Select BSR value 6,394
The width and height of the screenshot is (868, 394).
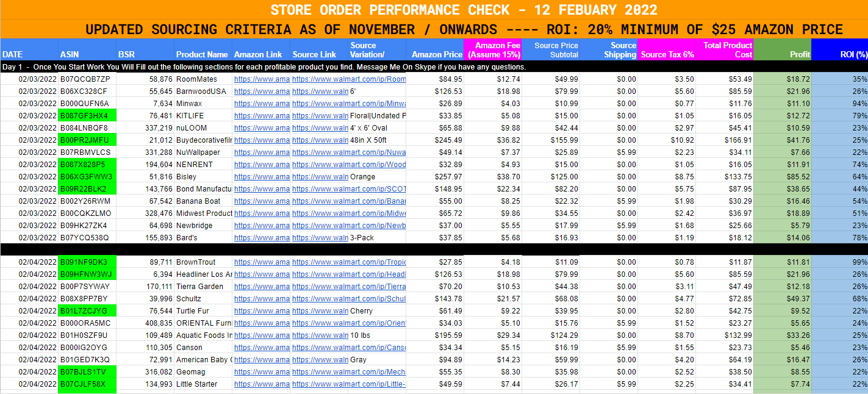(x=145, y=274)
